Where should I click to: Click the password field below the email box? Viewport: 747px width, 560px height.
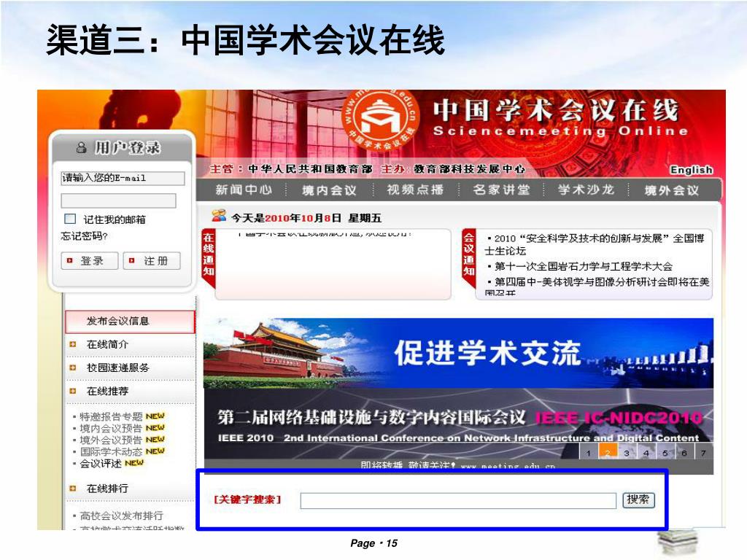118,201
